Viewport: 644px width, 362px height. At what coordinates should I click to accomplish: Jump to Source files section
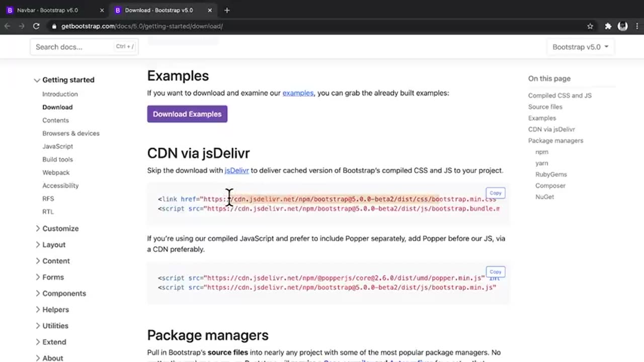545,107
